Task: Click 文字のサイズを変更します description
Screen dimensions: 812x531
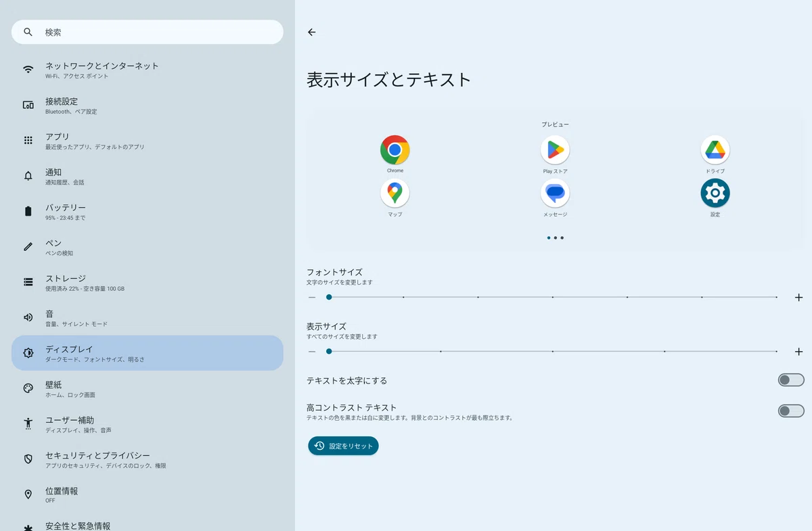Action: (340, 282)
